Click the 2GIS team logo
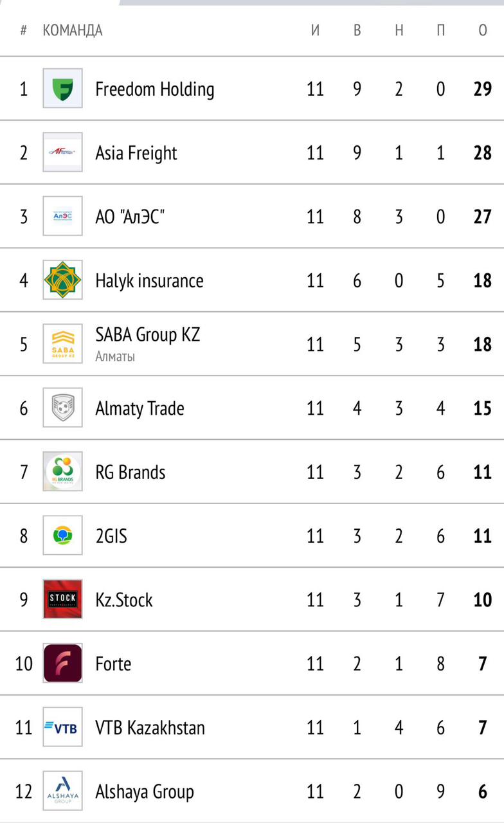504x823 pixels. (62, 536)
